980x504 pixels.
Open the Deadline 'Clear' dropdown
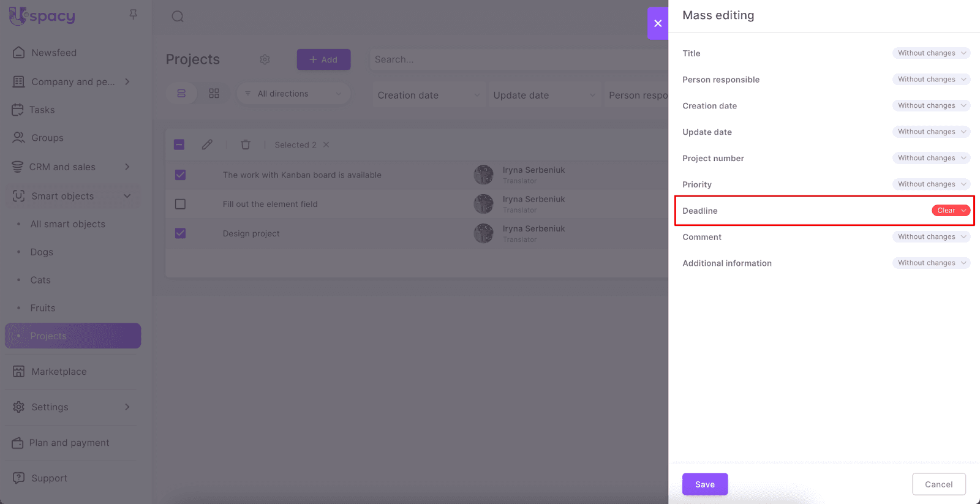point(951,211)
